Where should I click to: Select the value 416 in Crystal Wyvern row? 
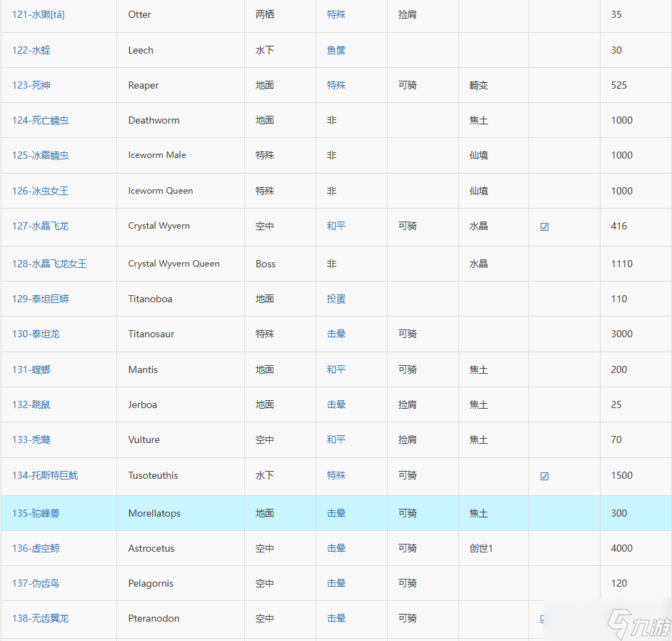click(619, 226)
